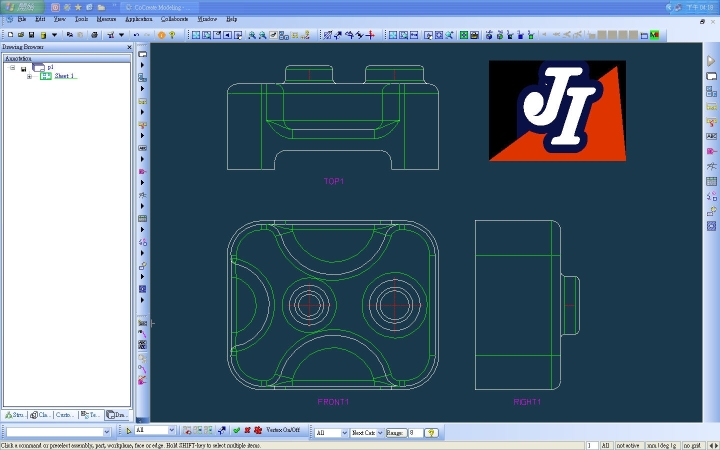Expand the Sheet 1 tree node
Screen dimensions: 720x450
(x=29, y=76)
